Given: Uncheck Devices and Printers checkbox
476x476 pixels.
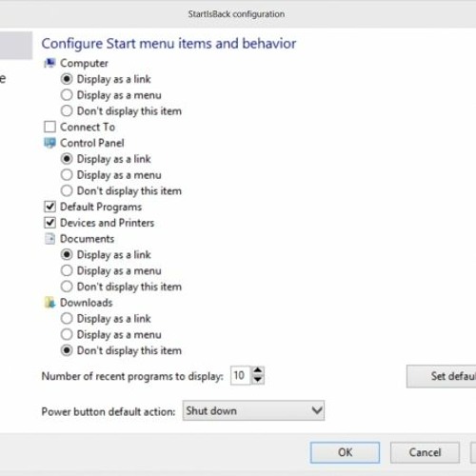Looking at the screenshot, I should 50,223.
